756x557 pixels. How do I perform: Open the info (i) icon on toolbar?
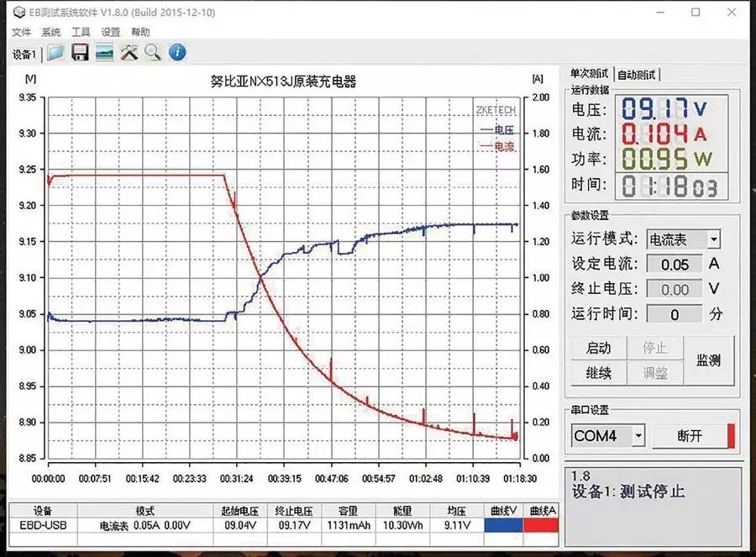pos(175,52)
